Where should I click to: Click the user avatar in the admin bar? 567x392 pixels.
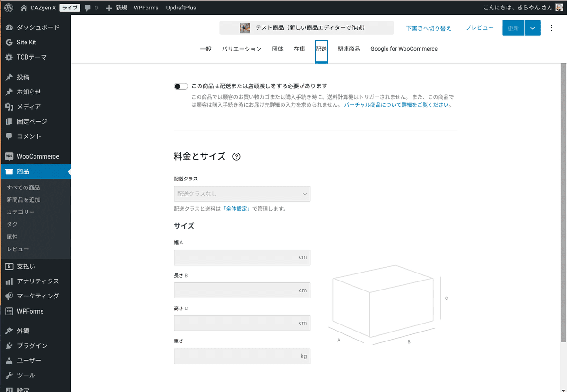[x=559, y=8]
